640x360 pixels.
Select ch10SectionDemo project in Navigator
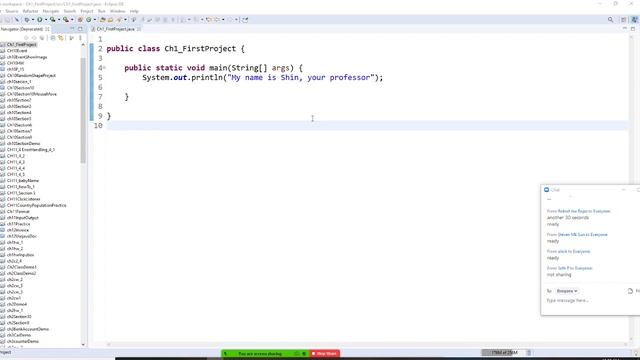tap(23, 144)
